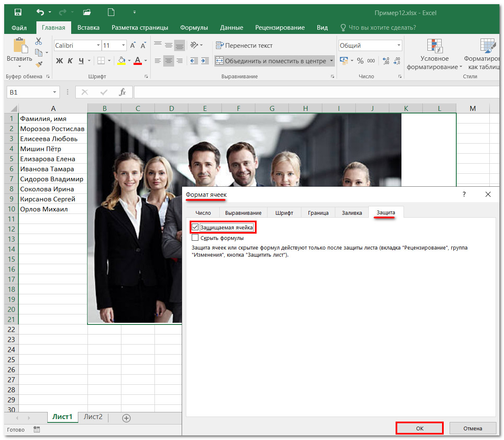The image size is (504, 440).
Task: Confirm the dialog with OK button
Action: click(x=419, y=428)
